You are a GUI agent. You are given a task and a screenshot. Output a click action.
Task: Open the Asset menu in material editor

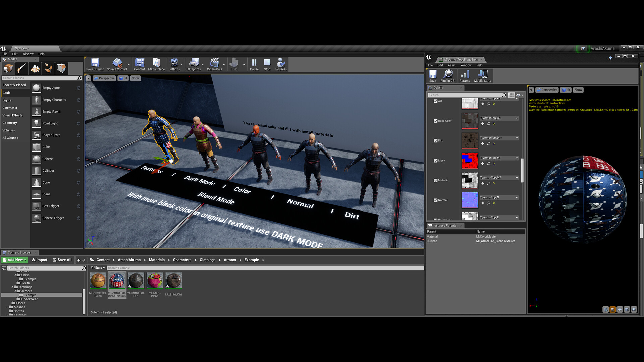(452, 65)
